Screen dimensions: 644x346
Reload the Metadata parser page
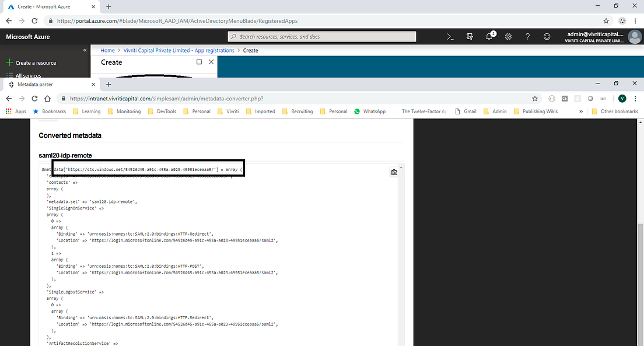coord(34,98)
